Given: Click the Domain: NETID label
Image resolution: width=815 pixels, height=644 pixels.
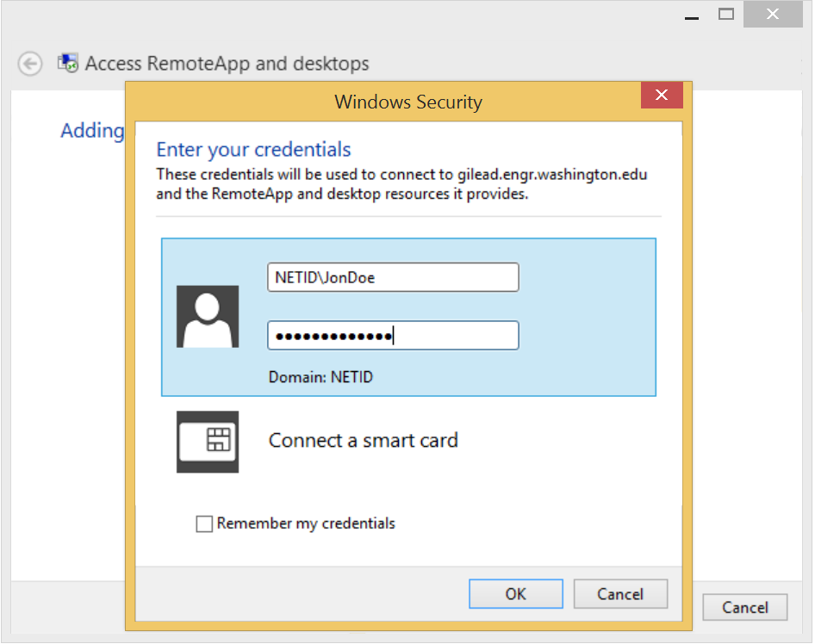Looking at the screenshot, I should [320, 377].
